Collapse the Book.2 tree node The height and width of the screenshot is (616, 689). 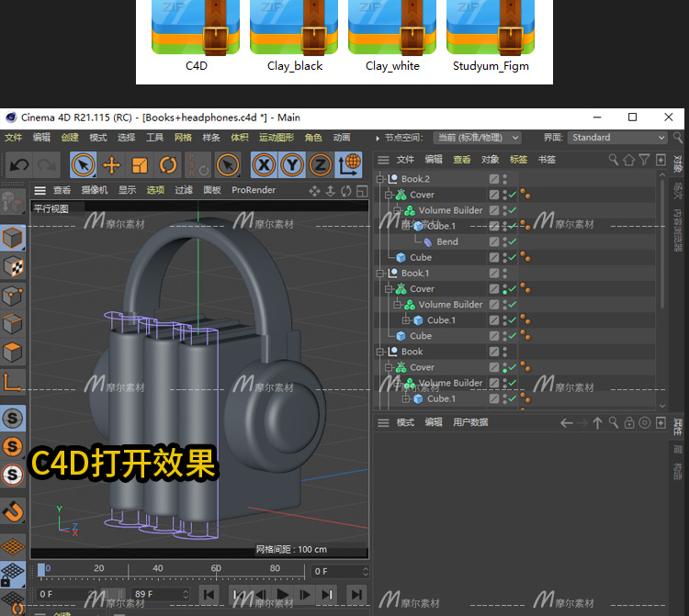tap(380, 179)
